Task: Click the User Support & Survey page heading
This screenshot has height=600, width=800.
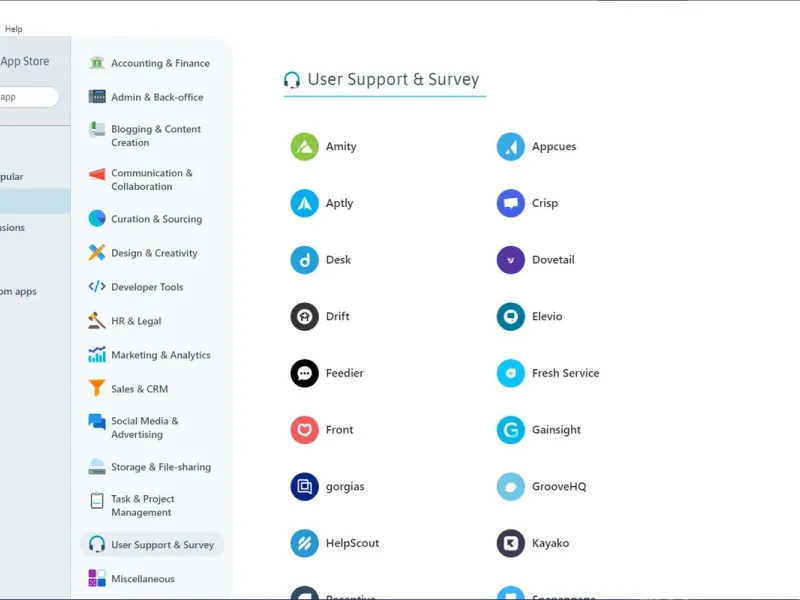Action: (x=393, y=80)
